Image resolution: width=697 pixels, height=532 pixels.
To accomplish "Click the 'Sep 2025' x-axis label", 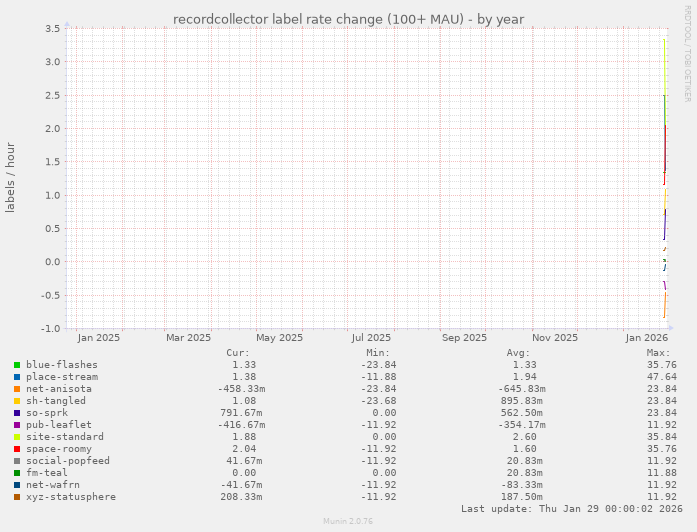I will click(x=465, y=338).
